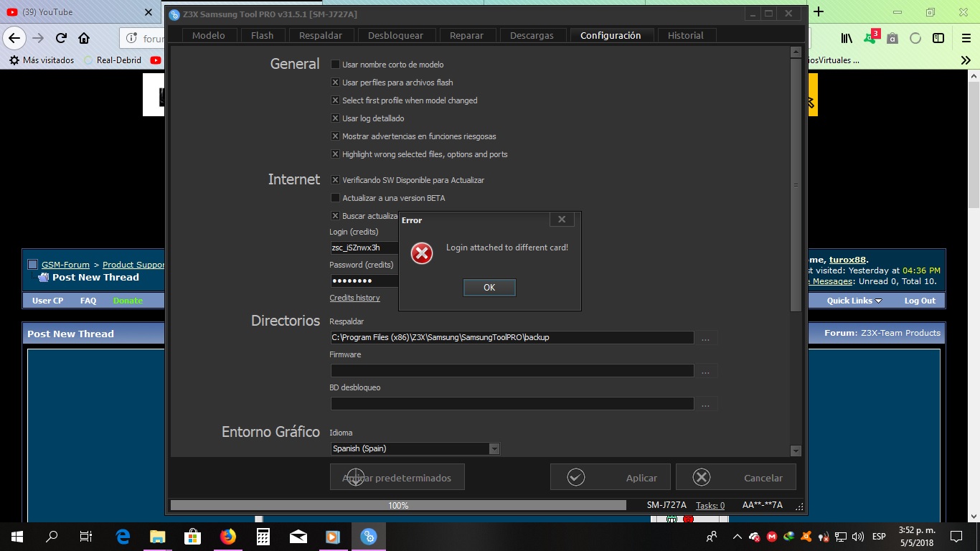The height and width of the screenshot is (551, 980).
Task: Toggle the Buscar actualiza checkbox
Action: [x=335, y=216]
